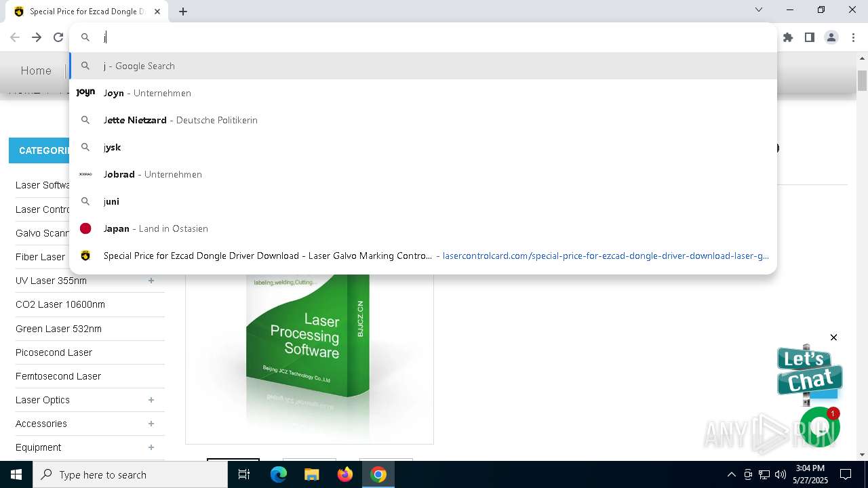Choose the Joyn Unternehmen suggestion
868x488 pixels.
point(423,93)
